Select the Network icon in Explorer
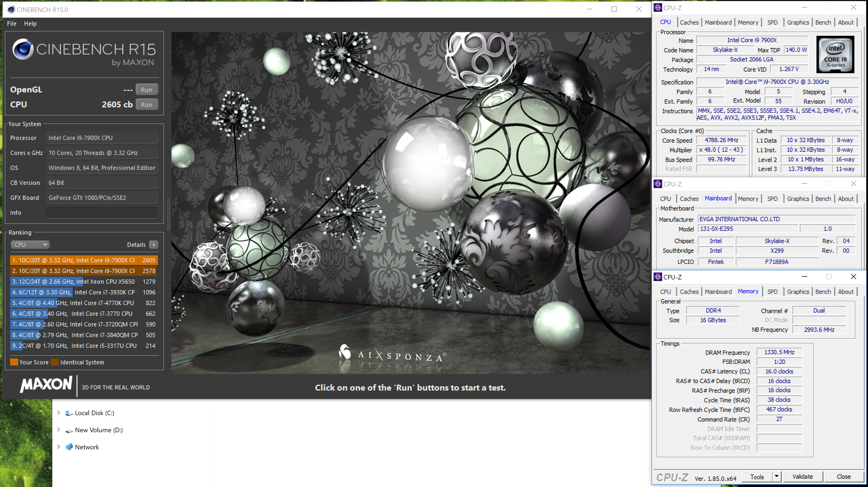 69,447
